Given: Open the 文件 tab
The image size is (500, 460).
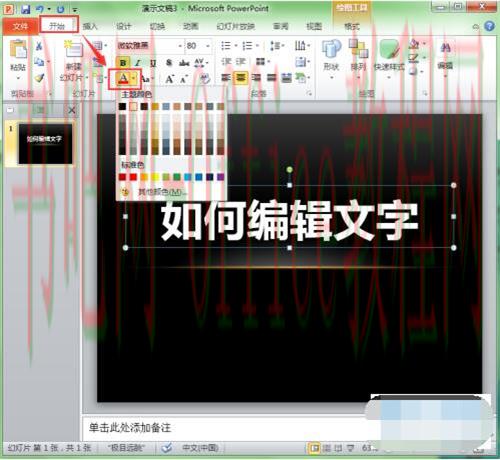Looking at the screenshot, I should pyautogui.click(x=20, y=26).
